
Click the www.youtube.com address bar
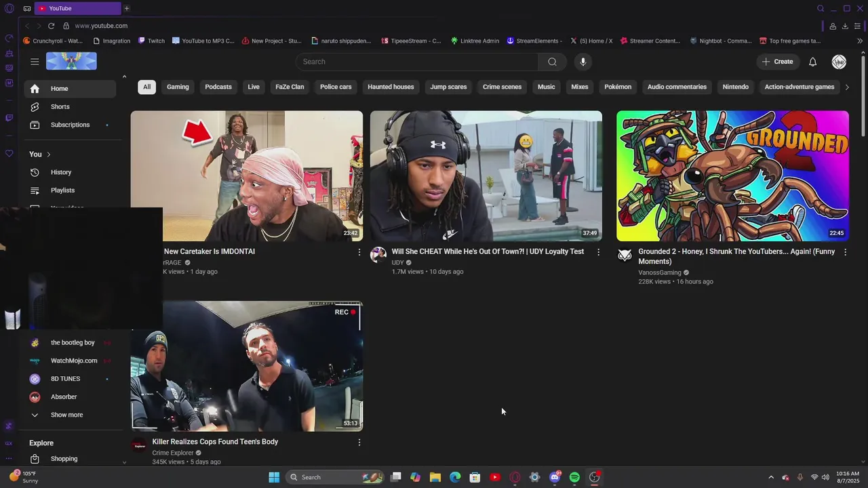101,26
